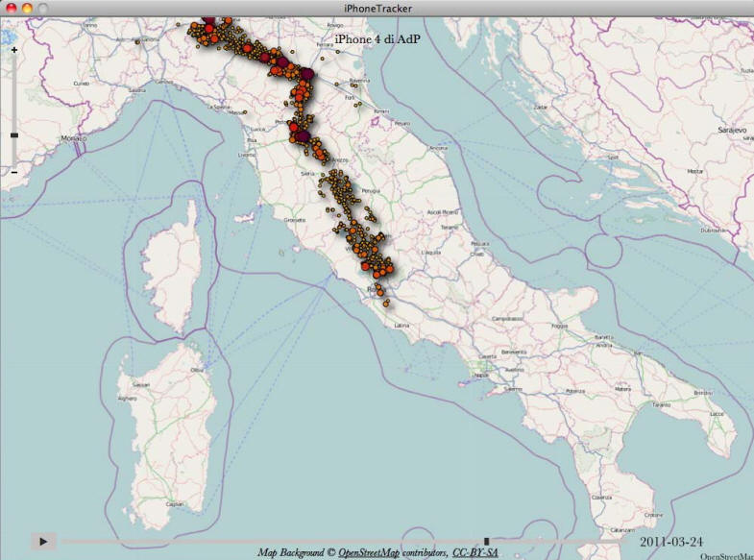Click the Sarajevo city label on the map
The width and height of the screenshot is (754, 560).
[732, 131]
